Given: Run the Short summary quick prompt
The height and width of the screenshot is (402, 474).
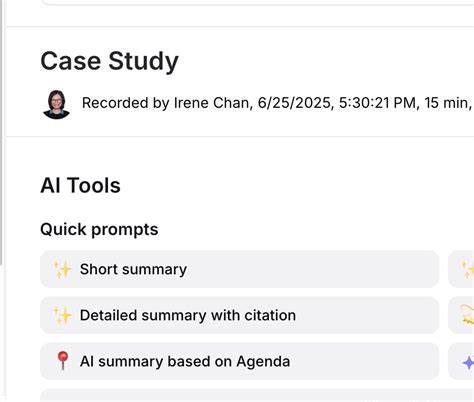Looking at the screenshot, I should tap(239, 269).
